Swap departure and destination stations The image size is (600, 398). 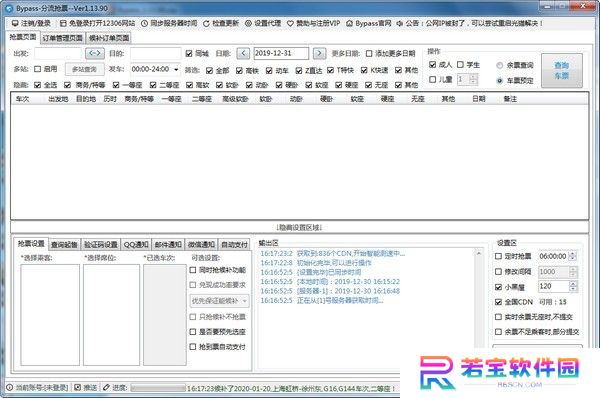pos(95,53)
